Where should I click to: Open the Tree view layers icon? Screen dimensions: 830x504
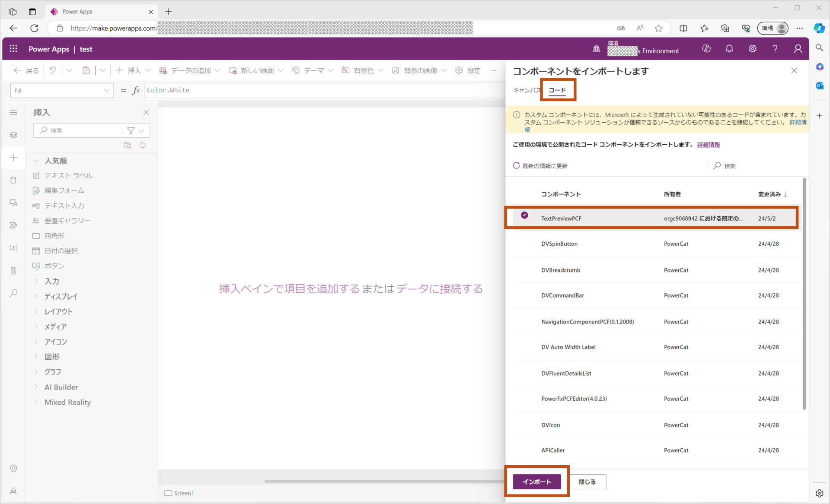13,135
